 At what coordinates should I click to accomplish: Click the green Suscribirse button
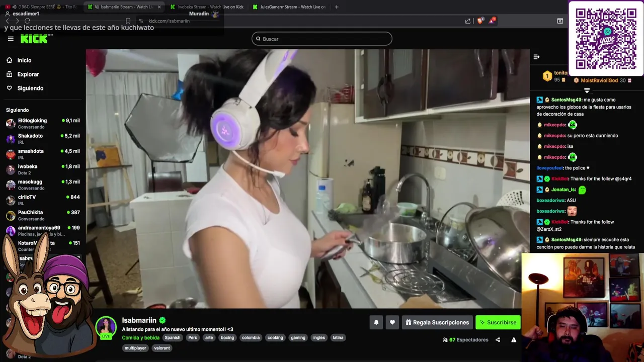(x=498, y=322)
